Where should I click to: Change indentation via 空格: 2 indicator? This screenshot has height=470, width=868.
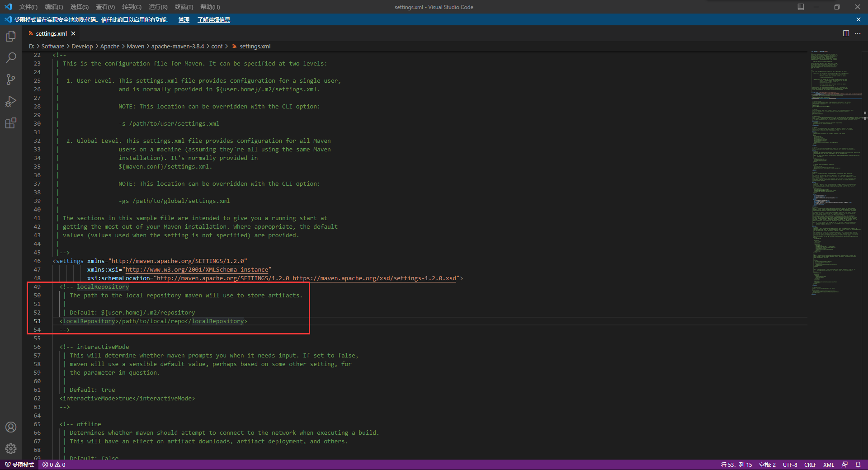pyautogui.click(x=767, y=465)
